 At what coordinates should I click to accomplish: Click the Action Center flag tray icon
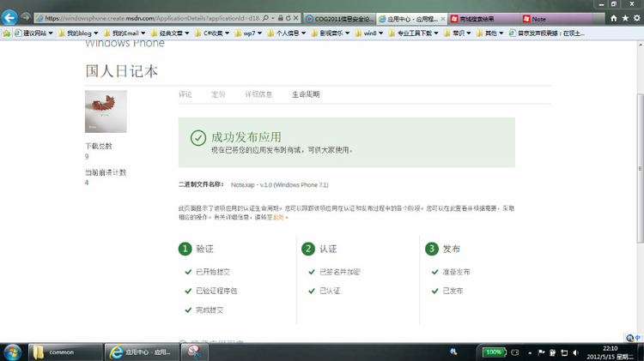[x=541, y=352]
